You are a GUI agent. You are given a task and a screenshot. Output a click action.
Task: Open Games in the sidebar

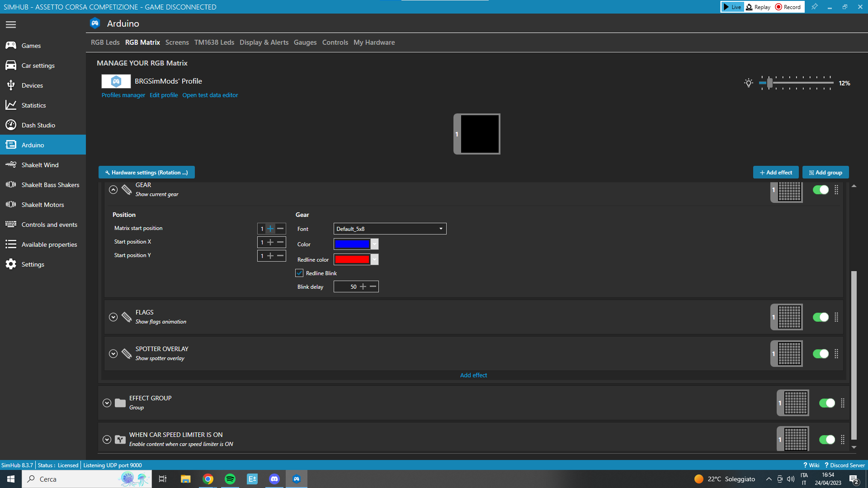tap(43, 46)
